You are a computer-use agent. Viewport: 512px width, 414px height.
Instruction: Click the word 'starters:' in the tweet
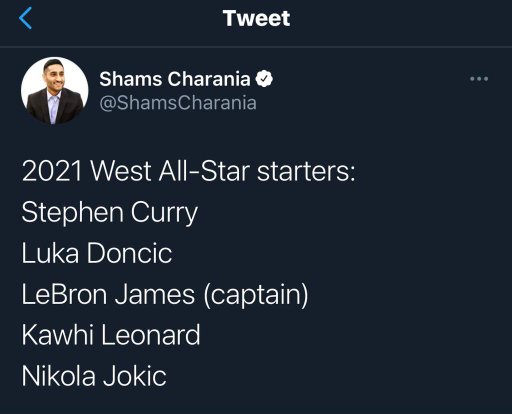point(306,172)
